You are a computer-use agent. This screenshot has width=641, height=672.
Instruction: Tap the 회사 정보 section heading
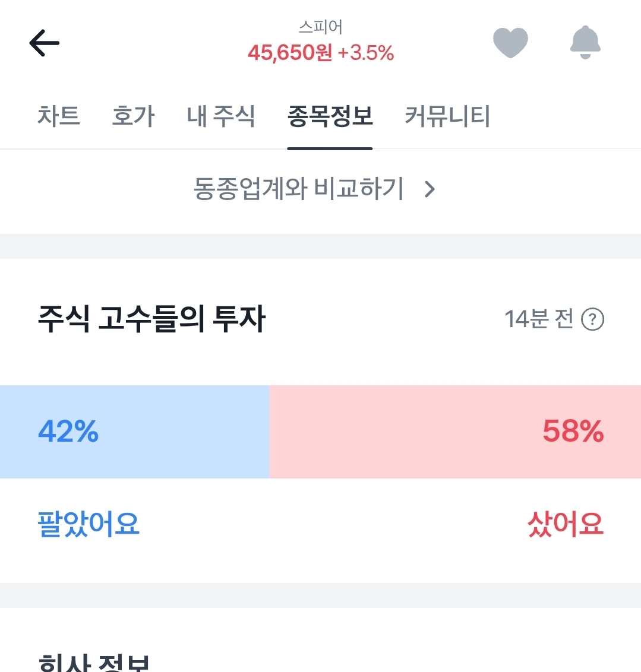(x=93, y=663)
